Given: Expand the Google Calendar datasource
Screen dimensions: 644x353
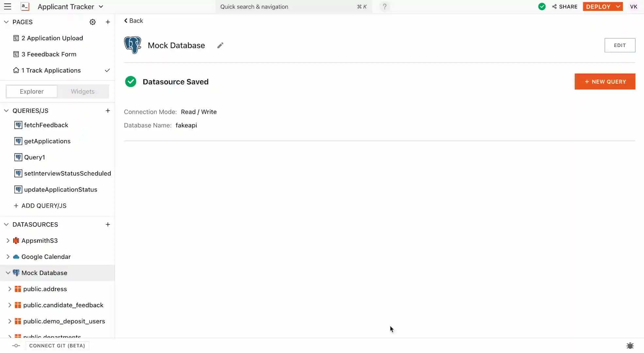Looking at the screenshot, I should [8, 257].
